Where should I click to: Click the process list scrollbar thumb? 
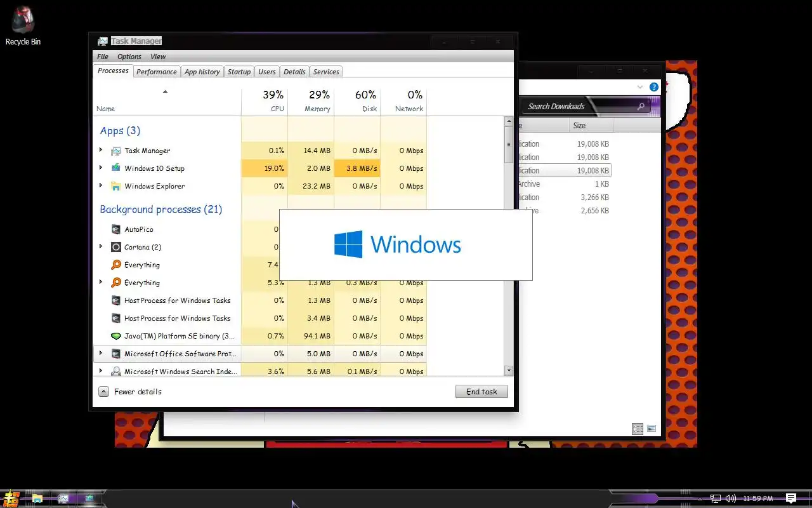(509, 145)
